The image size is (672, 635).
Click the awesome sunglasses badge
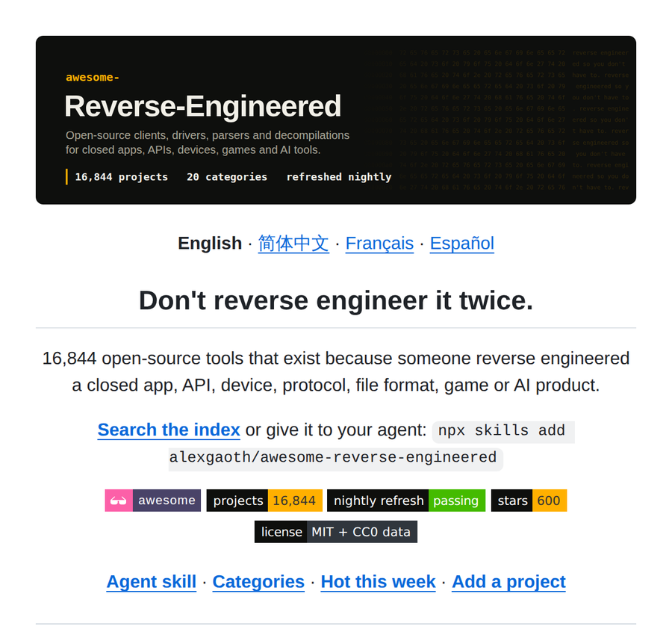153,501
